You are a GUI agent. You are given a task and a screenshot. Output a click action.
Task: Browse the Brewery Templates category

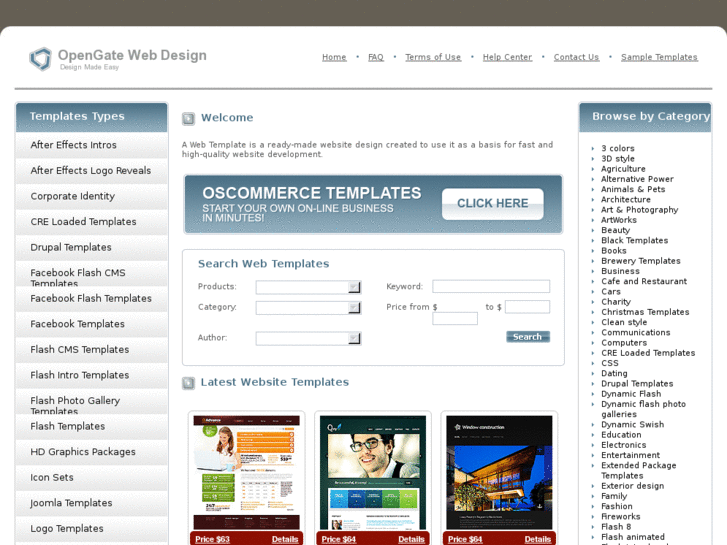[641, 261]
